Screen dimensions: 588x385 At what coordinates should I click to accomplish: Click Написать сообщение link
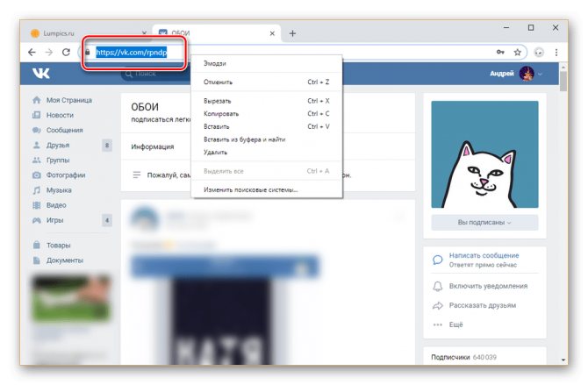[x=484, y=255]
